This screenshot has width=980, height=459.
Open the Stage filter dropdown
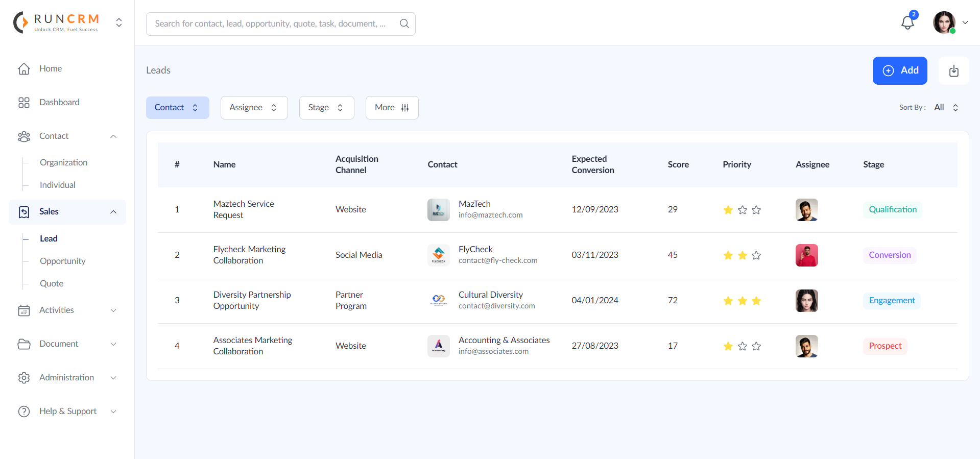click(326, 108)
